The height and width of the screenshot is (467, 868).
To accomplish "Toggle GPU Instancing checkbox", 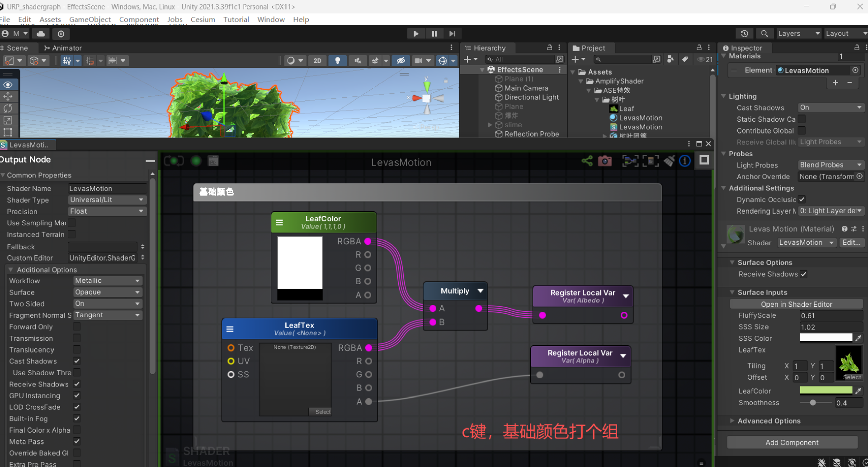I will click(77, 396).
